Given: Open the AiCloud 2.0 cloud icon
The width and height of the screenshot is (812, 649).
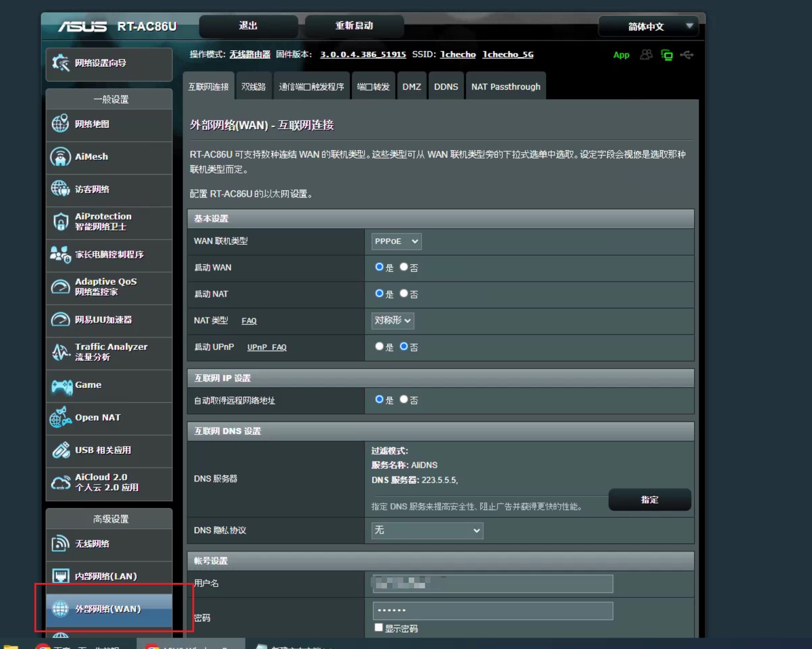Looking at the screenshot, I should 60,483.
